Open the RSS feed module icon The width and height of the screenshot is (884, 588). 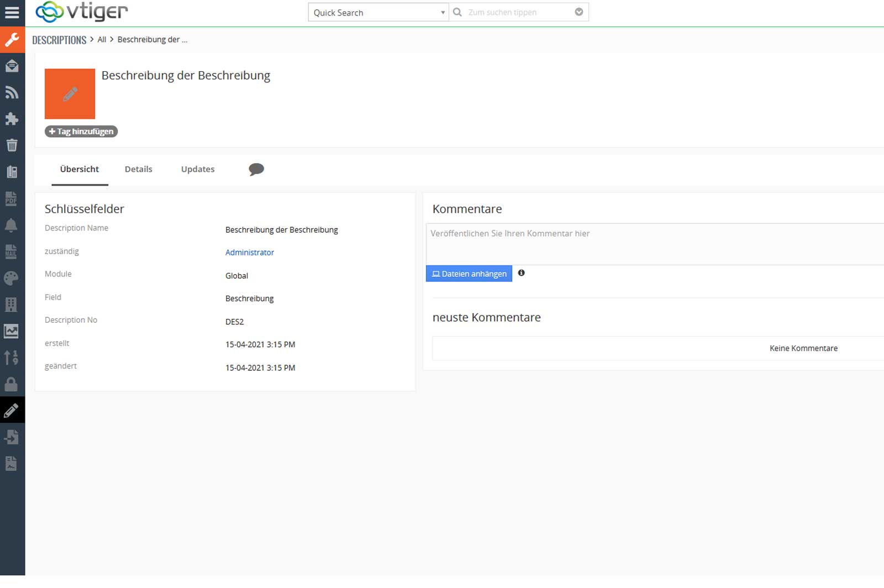pos(12,93)
